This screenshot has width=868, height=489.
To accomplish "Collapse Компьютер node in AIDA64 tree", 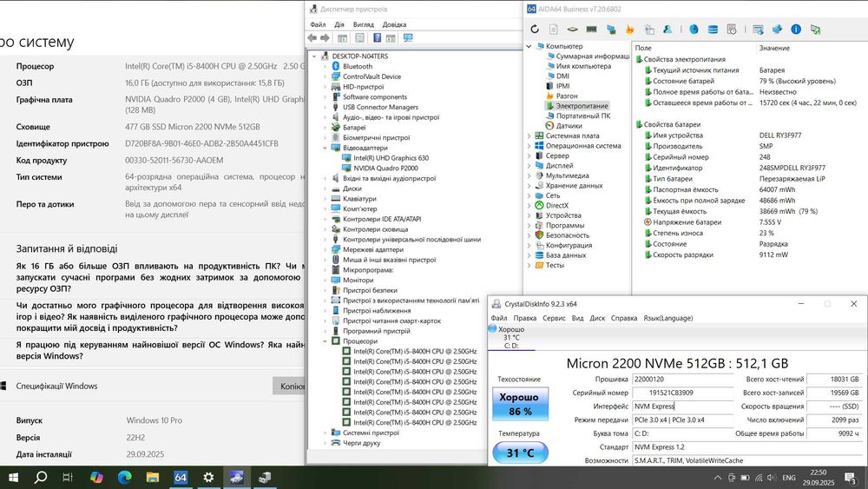I will point(529,46).
